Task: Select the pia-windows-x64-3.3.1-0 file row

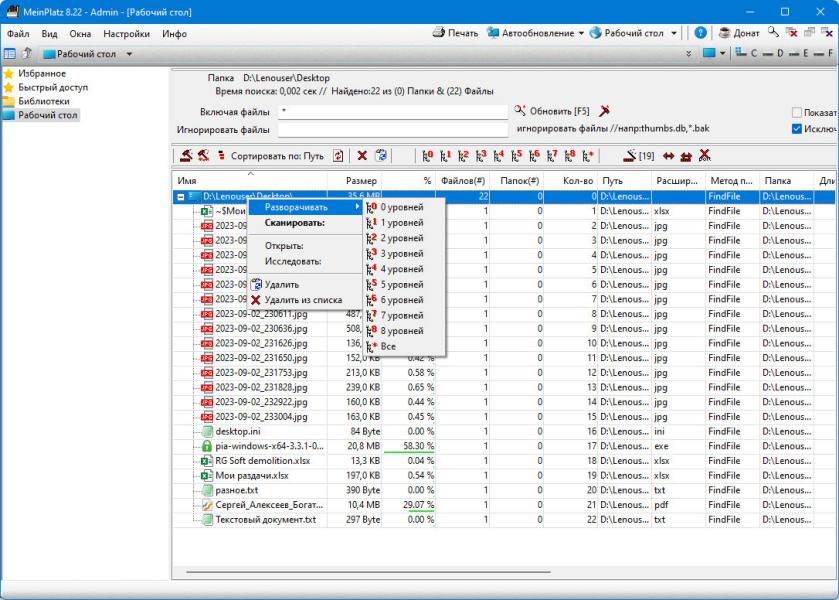Action: click(503, 446)
